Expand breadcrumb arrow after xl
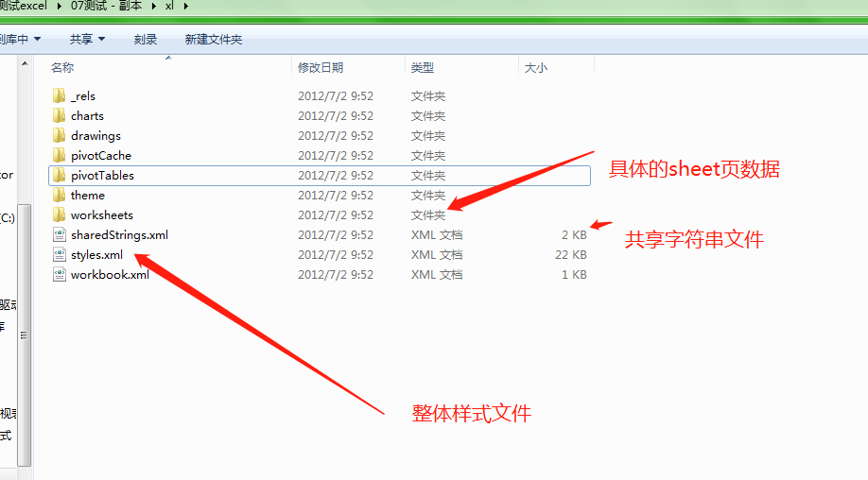868x480 pixels. pos(185,6)
